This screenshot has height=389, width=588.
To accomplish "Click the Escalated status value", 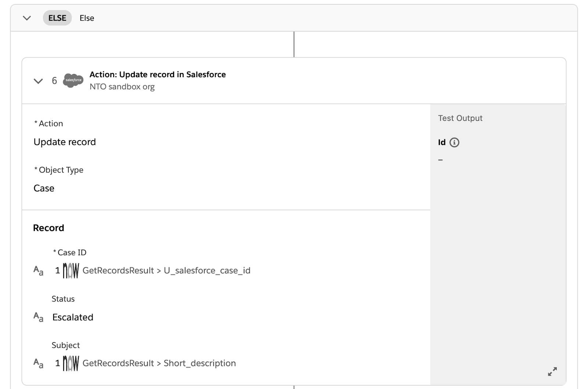I will click(x=73, y=317).
